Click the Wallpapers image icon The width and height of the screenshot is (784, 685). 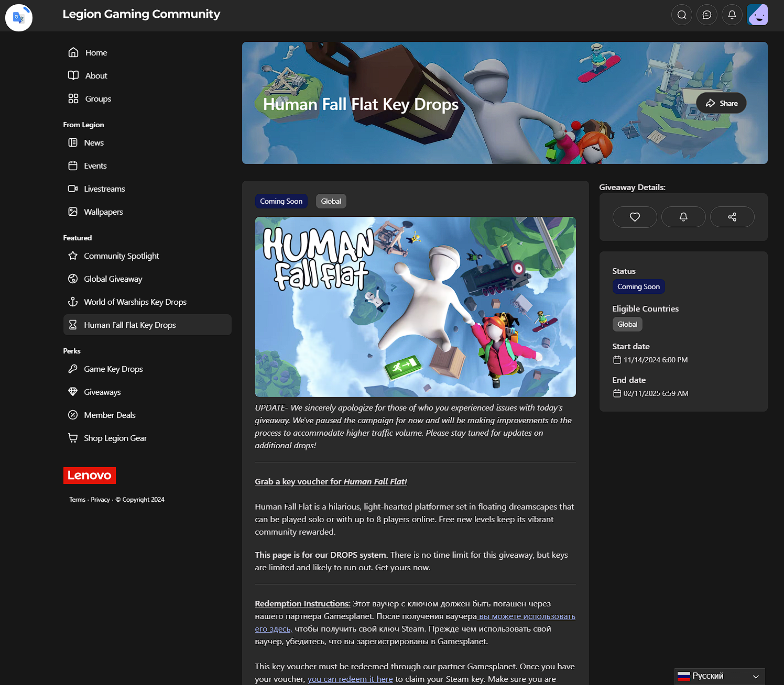73,212
